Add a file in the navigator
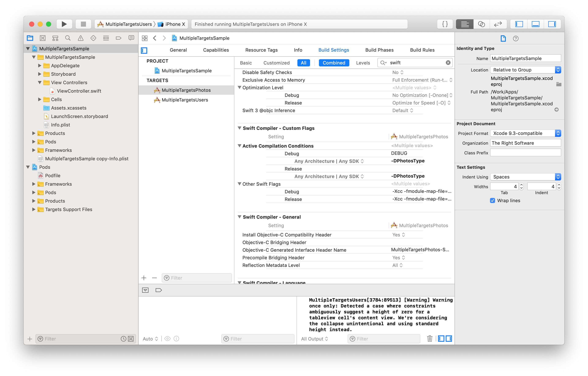Image resolution: width=588 pixels, height=376 pixels. [x=30, y=339]
